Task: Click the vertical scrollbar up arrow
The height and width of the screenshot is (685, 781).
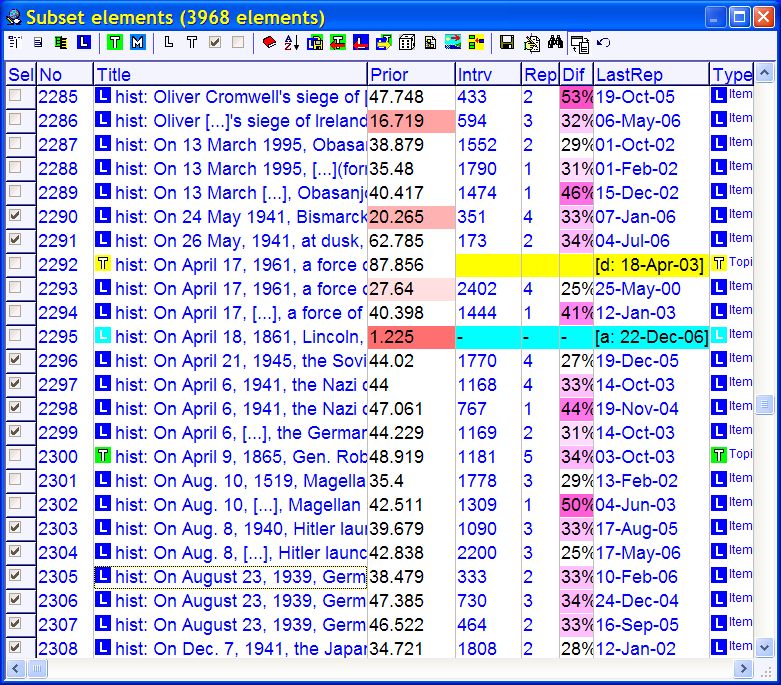Action: [x=765, y=73]
